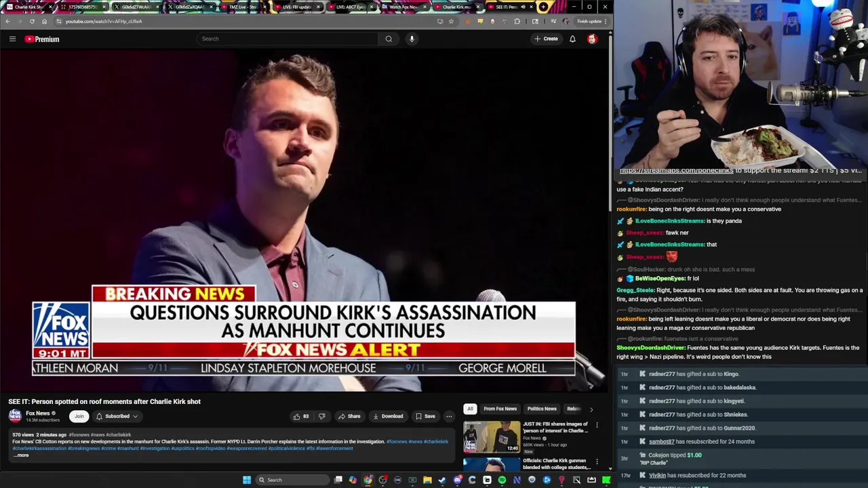Open options for JUST IN: FBI video
The image size is (868, 488).
coord(597,425)
